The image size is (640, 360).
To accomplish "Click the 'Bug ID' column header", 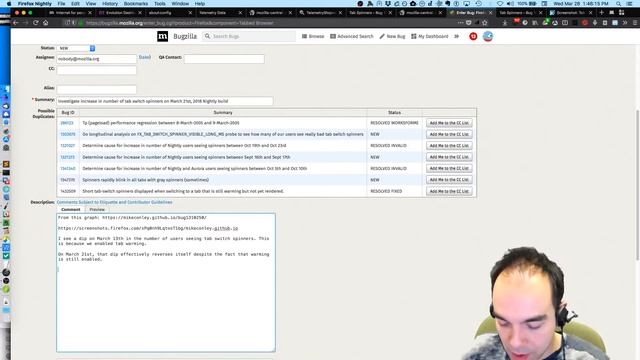I will tap(68, 112).
